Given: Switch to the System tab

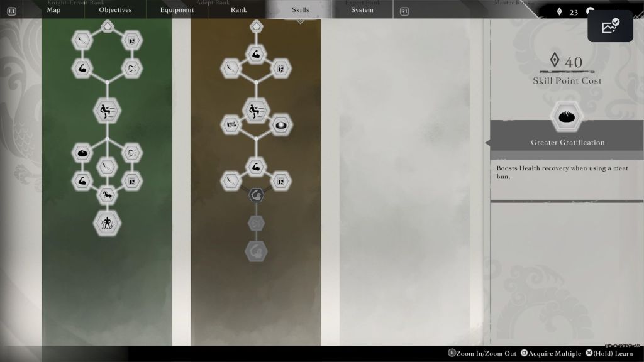Looking at the screenshot, I should coord(362,10).
